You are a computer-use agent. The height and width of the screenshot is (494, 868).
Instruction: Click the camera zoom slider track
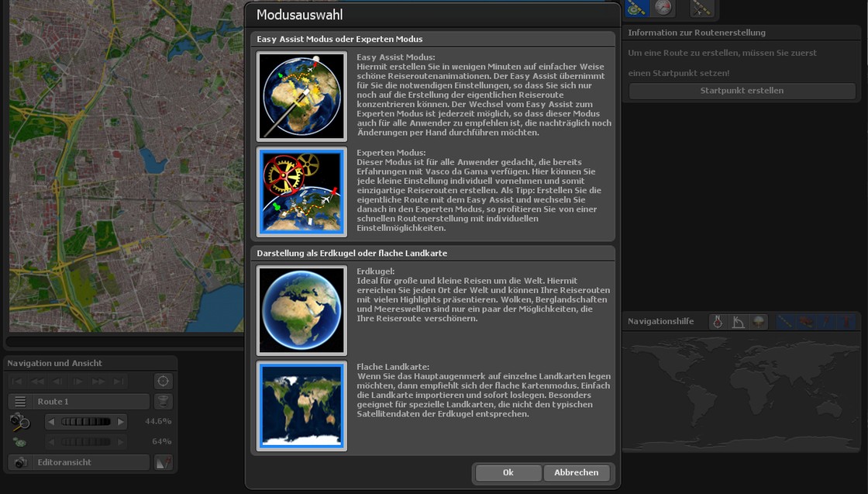(x=85, y=422)
